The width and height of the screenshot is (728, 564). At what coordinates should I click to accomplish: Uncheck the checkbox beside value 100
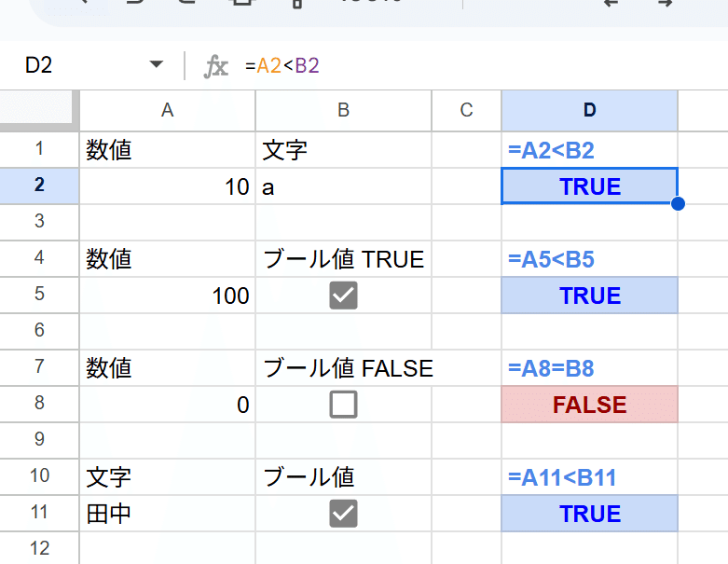pyautogui.click(x=343, y=296)
